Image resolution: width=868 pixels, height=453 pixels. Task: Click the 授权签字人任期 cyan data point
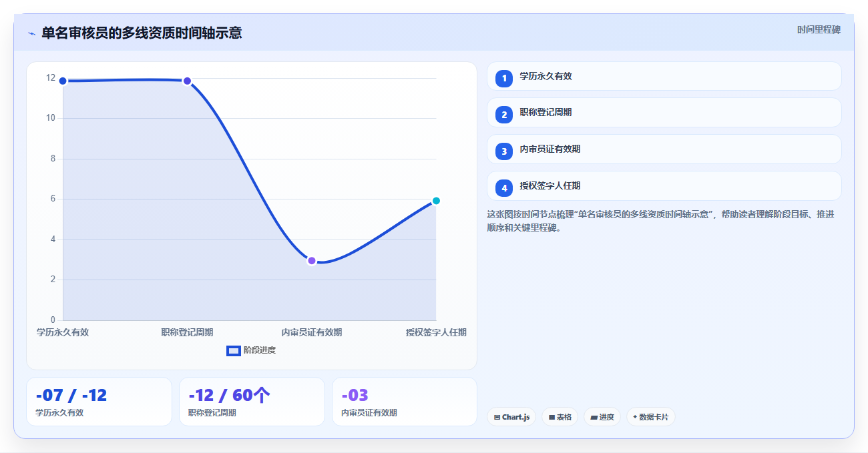coord(436,200)
